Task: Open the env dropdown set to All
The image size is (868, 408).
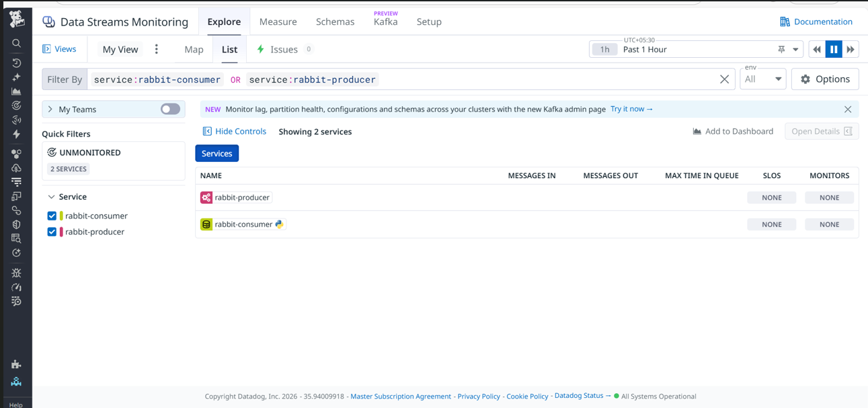Action: pos(763,79)
